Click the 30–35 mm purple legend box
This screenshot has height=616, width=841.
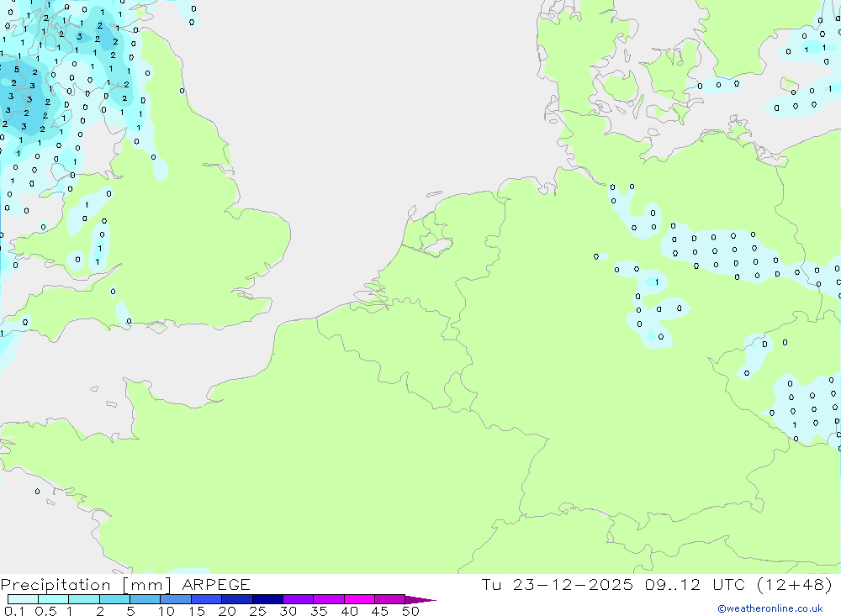point(299,599)
